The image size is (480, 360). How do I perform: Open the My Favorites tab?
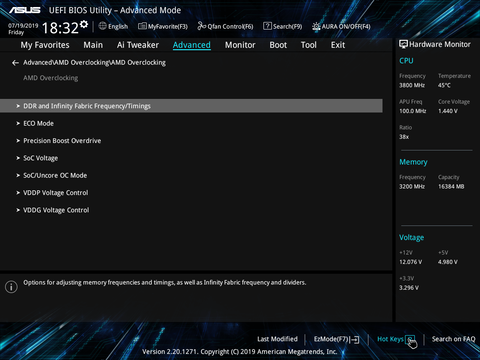pos(45,45)
